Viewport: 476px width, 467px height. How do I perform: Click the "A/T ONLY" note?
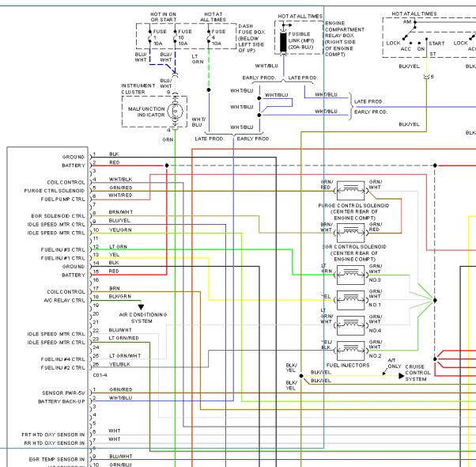pyautogui.click(x=395, y=363)
